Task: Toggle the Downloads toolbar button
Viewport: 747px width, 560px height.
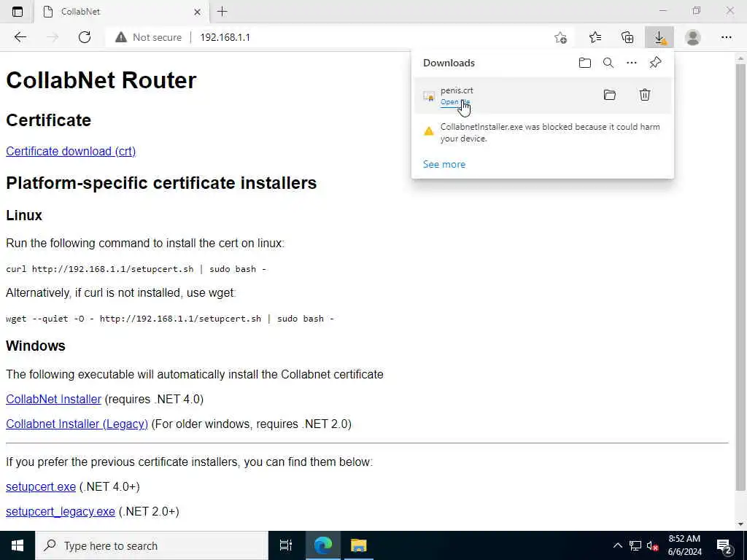Action: click(x=659, y=37)
